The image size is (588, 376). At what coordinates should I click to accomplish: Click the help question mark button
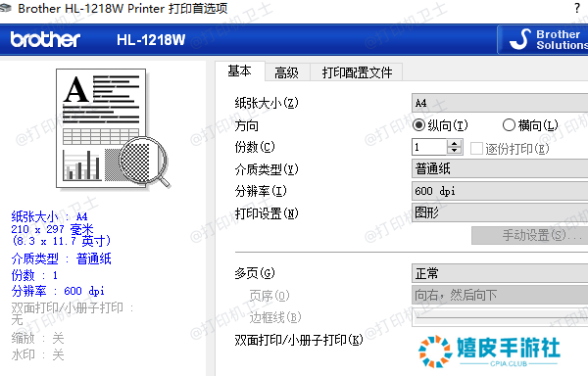577,8
